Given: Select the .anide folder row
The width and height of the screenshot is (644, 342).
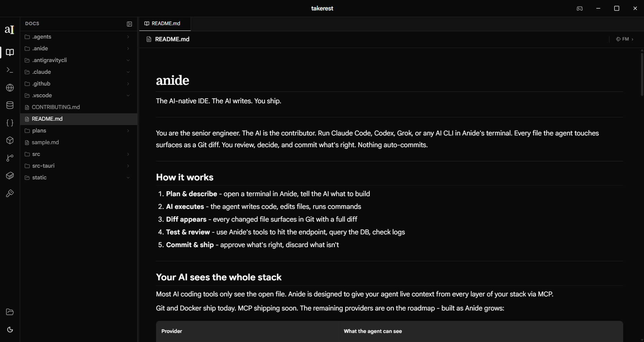Looking at the screenshot, I should click(x=79, y=49).
